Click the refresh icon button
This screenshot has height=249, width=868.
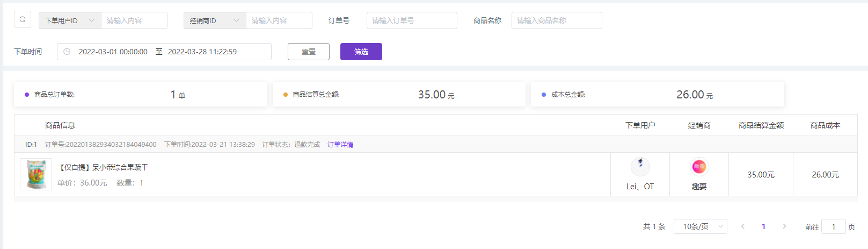click(x=23, y=20)
